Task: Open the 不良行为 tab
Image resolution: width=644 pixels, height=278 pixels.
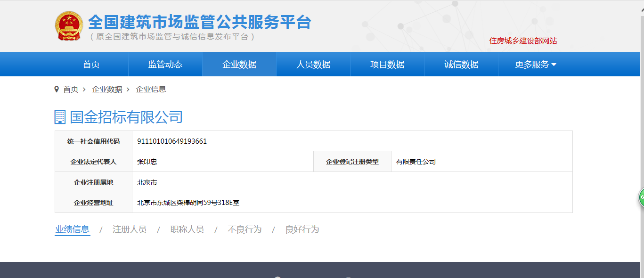Action: click(245, 229)
